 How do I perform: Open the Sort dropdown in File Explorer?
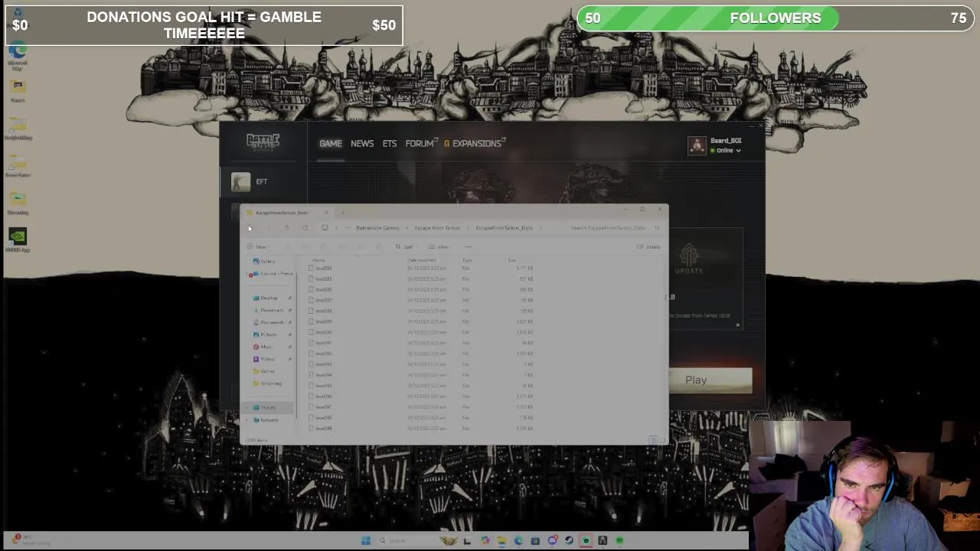click(x=407, y=246)
